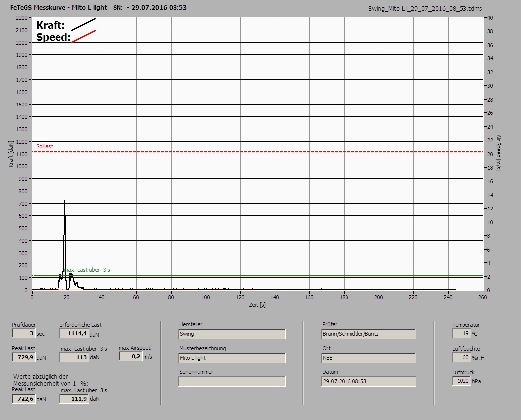Screen dimensions: 521x420
Task: Click the Prüfdauer label
Action: [24, 325]
